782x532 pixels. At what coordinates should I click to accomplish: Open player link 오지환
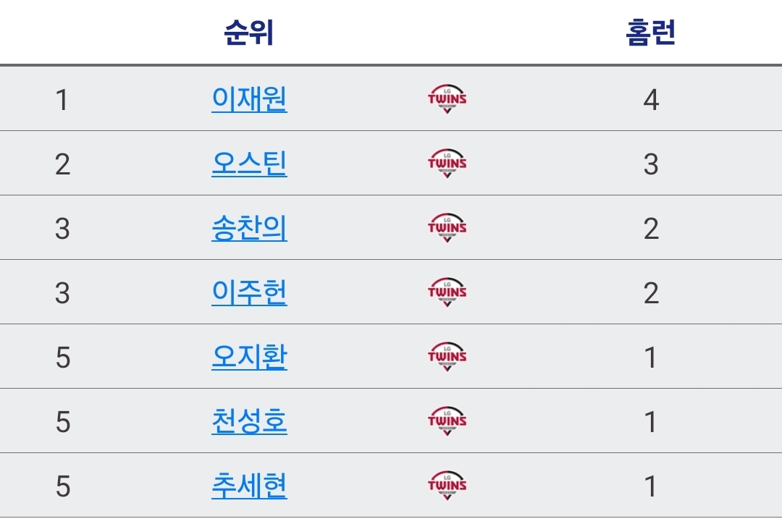pos(249,357)
